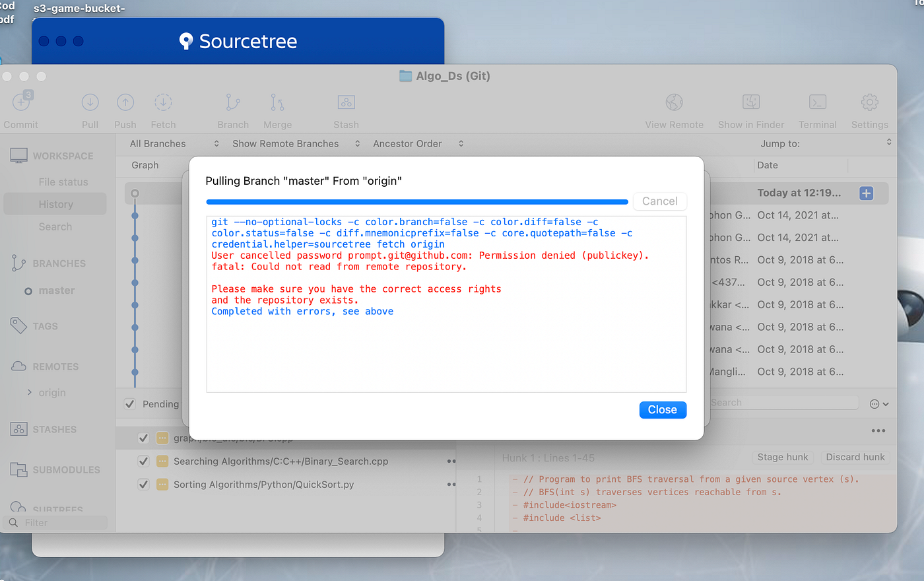The height and width of the screenshot is (581, 924).
Task: Select the Commit toolbar icon
Action: point(20,106)
